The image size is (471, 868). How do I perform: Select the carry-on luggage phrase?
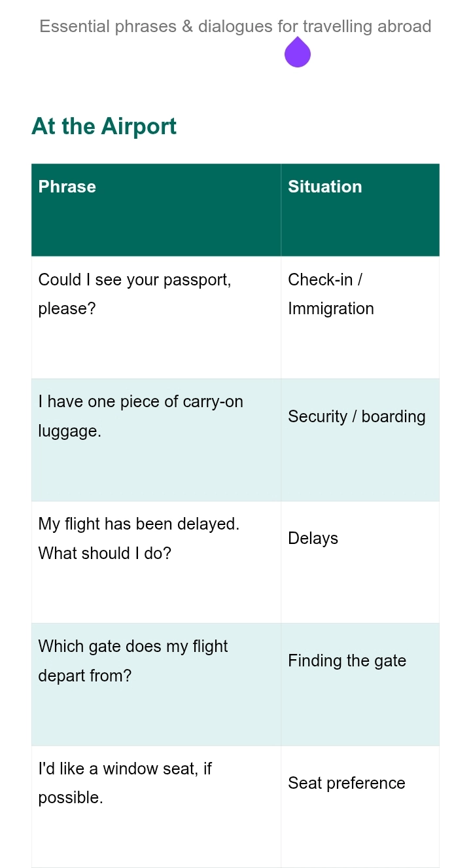pyautogui.click(x=141, y=416)
